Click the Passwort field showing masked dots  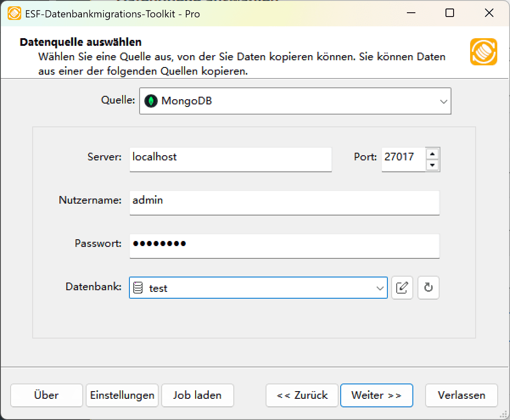point(284,246)
